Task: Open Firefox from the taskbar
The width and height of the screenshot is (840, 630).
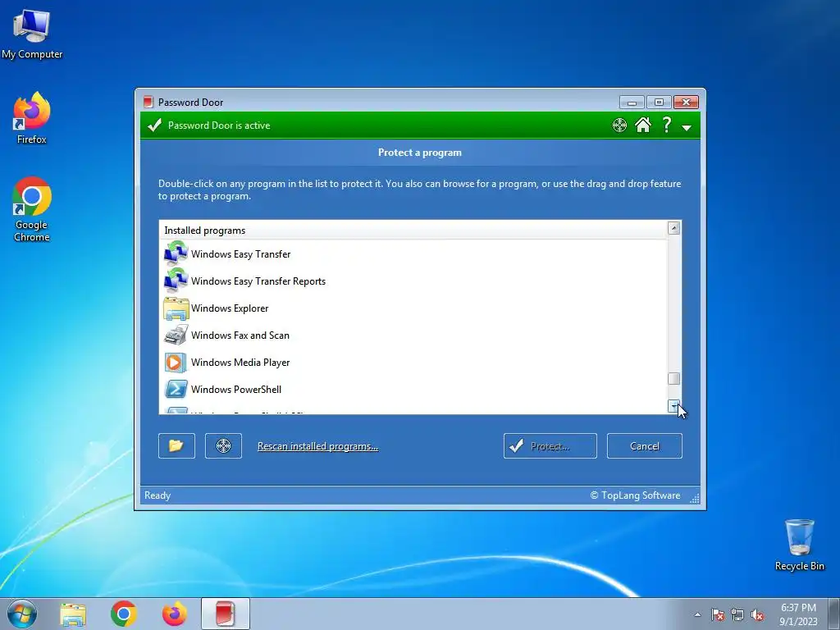Action: tap(175, 614)
